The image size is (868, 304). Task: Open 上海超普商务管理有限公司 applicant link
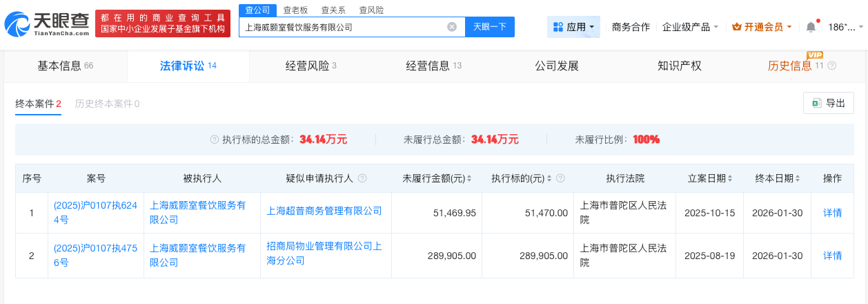[324, 211]
